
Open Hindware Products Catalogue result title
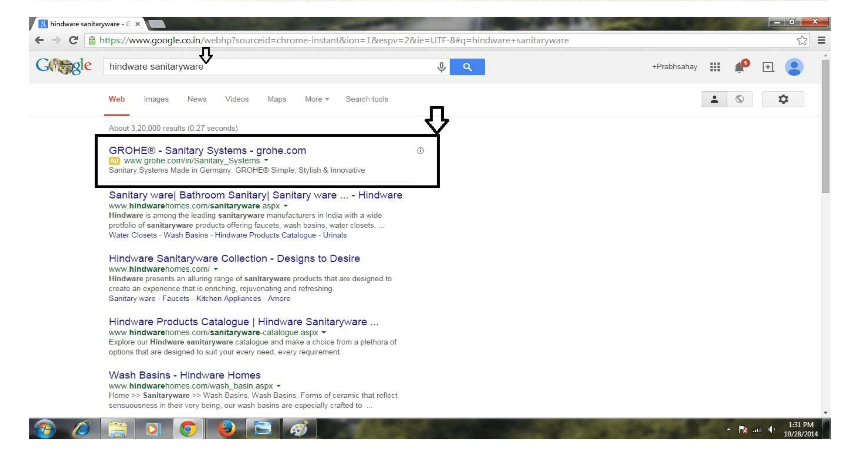pos(244,322)
